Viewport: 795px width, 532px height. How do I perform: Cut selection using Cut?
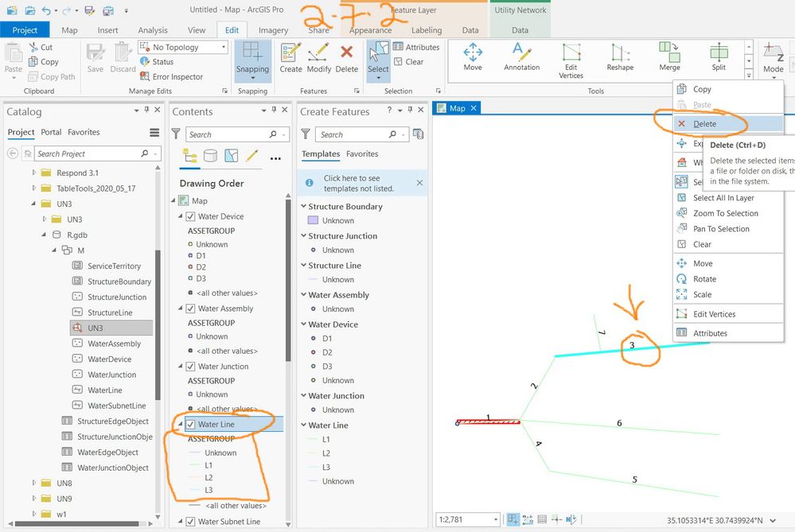(x=41, y=47)
